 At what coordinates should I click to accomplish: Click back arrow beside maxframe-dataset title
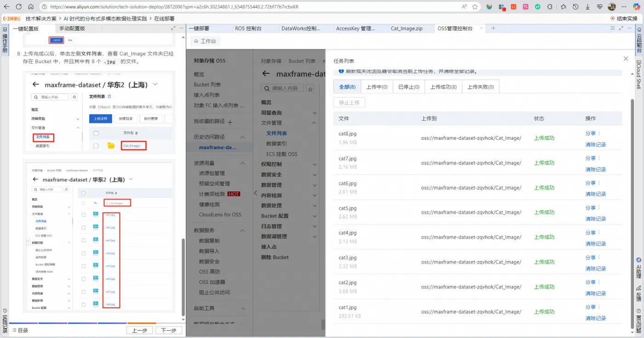265,74
